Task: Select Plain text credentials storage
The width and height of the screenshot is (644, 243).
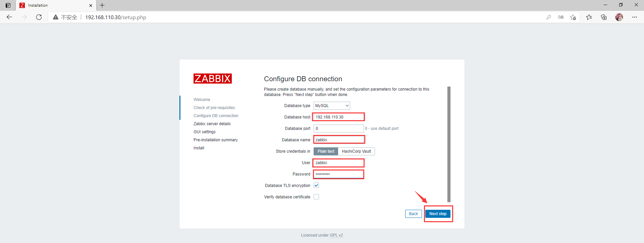Action: click(x=326, y=151)
